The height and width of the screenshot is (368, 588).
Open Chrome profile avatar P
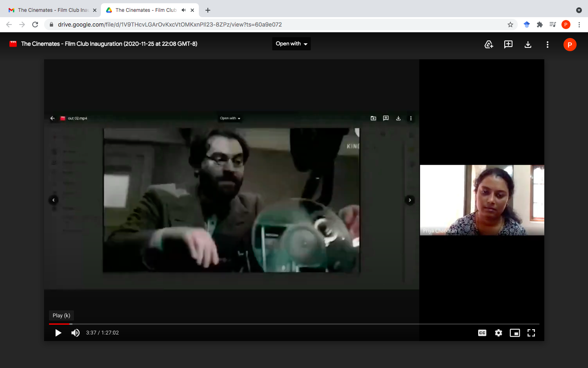[x=566, y=25]
